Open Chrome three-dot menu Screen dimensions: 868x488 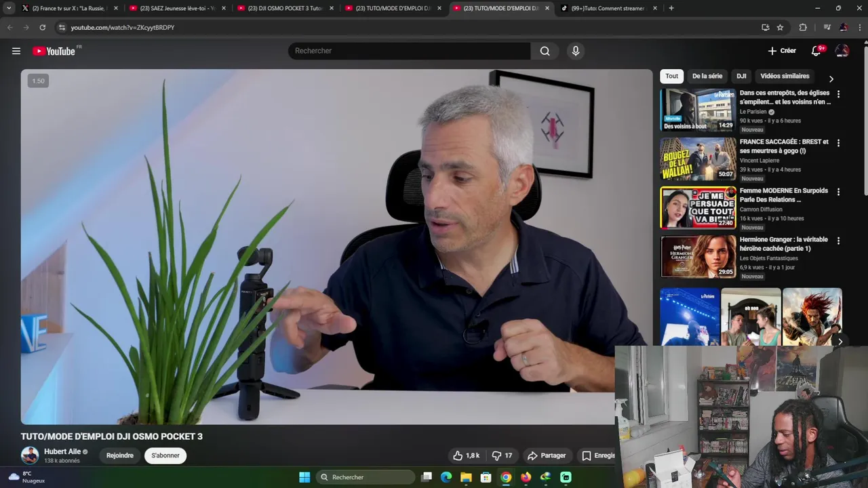click(859, 27)
